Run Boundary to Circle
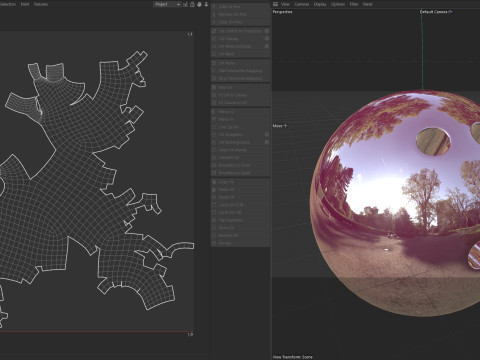Image resolution: width=480 pixels, height=360 pixels. pos(240,165)
